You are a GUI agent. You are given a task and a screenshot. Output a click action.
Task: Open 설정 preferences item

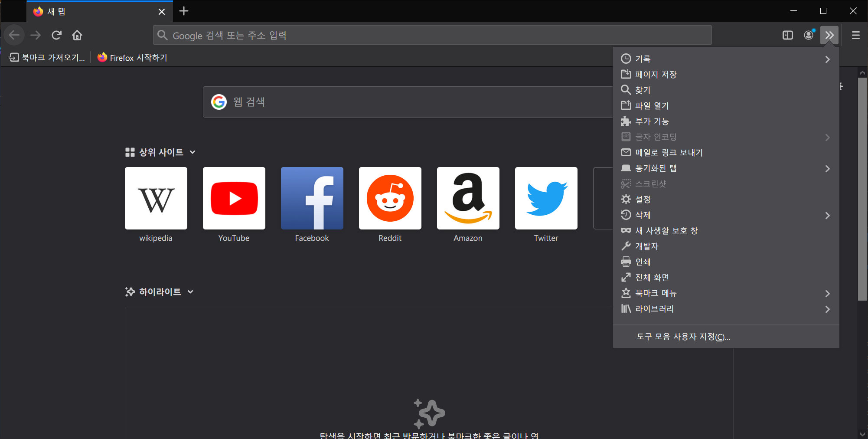726,200
